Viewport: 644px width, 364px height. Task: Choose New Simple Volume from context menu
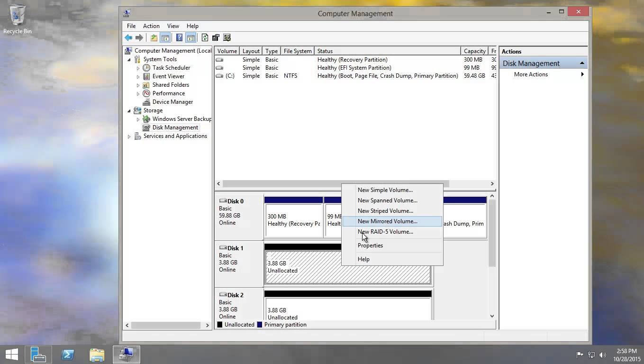[x=392, y=190]
